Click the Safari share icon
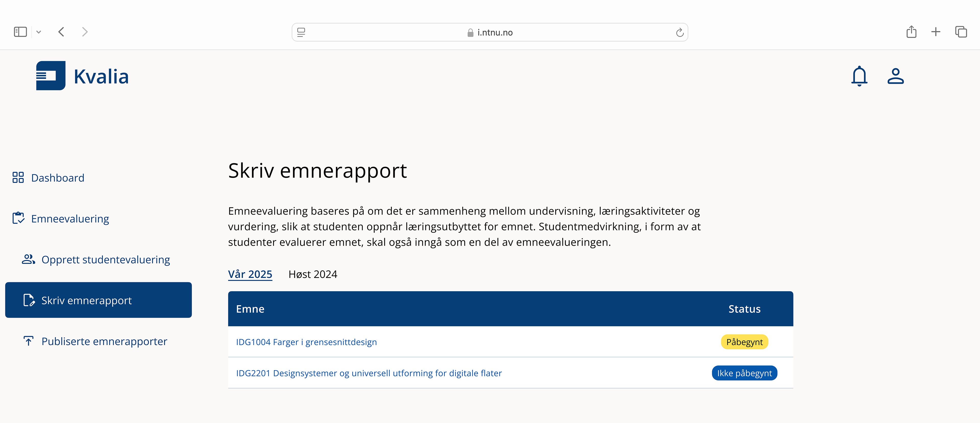Viewport: 980px width, 423px height. (x=911, y=32)
